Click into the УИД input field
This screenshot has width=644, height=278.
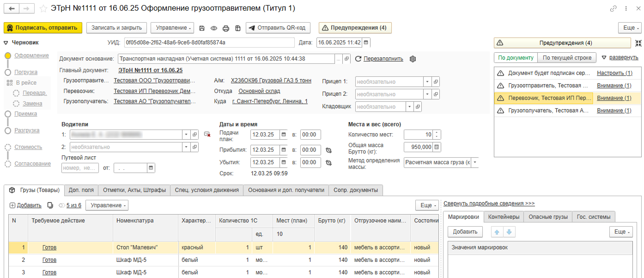(209, 43)
